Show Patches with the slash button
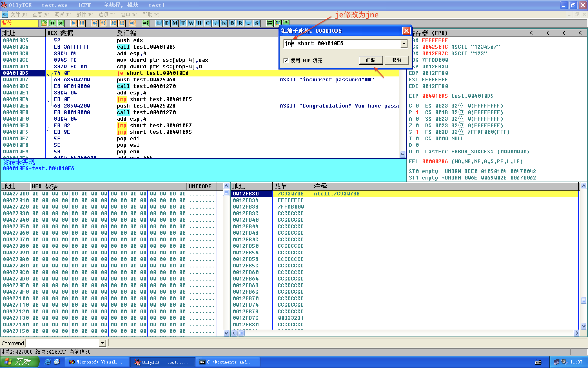This screenshot has height=368, width=588. (216, 23)
